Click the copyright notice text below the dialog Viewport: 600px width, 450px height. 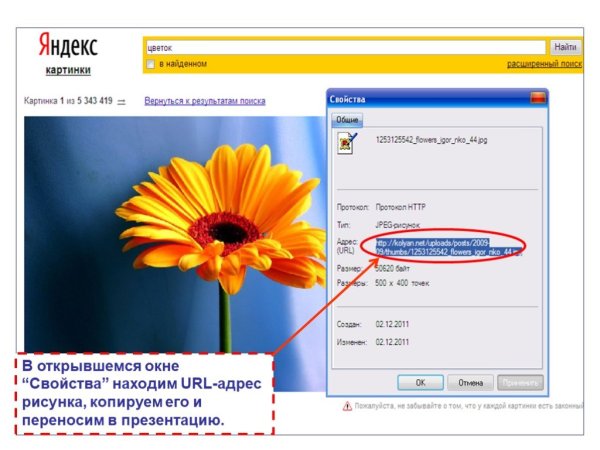468,406
